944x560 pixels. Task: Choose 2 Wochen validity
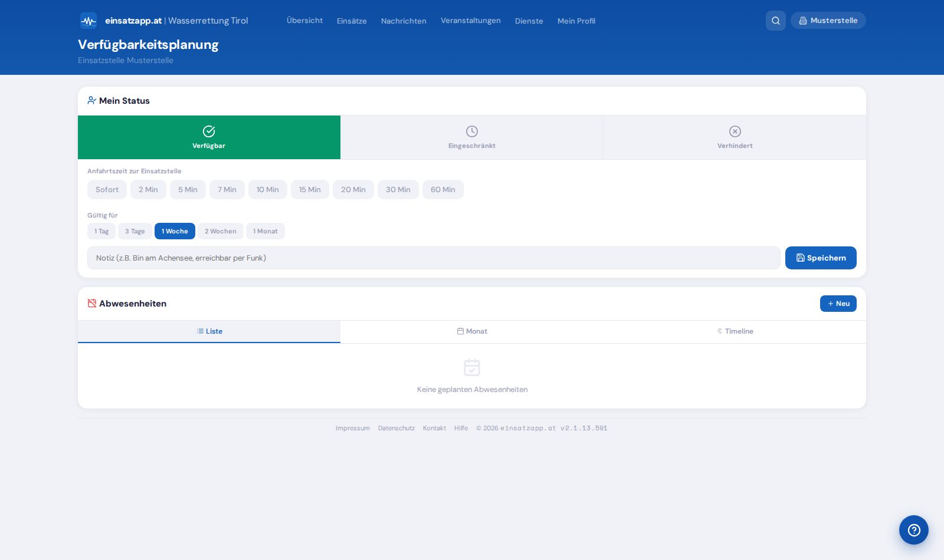(x=221, y=231)
